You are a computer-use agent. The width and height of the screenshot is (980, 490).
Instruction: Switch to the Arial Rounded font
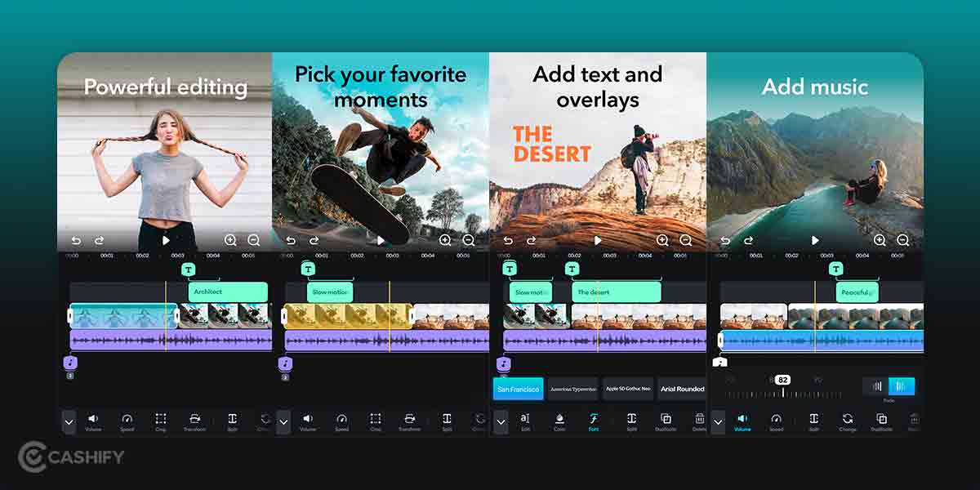point(683,389)
